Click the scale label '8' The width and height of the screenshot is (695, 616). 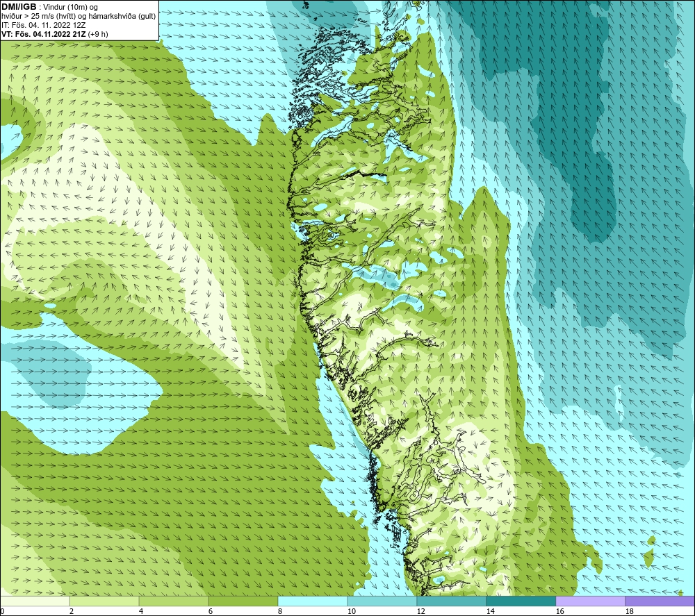279,612
